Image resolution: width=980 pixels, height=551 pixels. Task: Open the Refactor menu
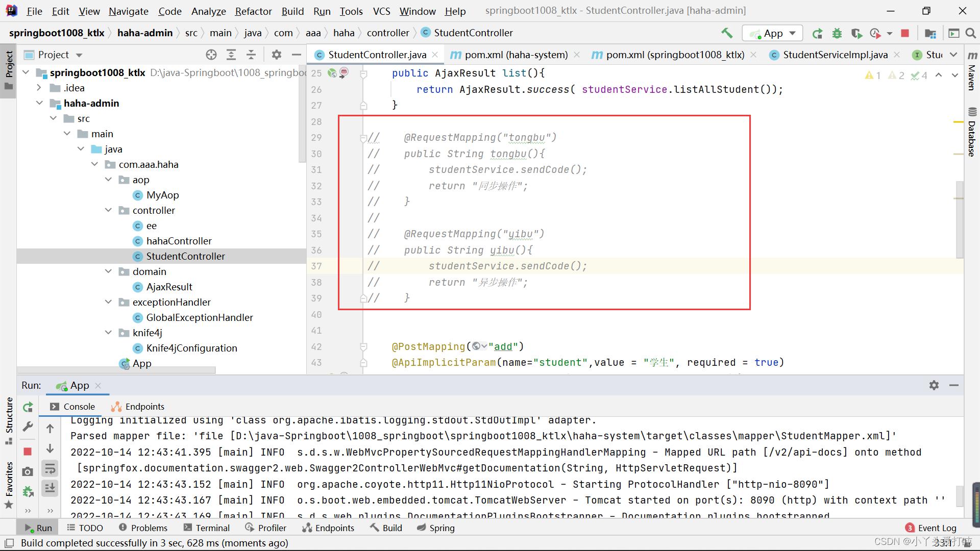(253, 11)
